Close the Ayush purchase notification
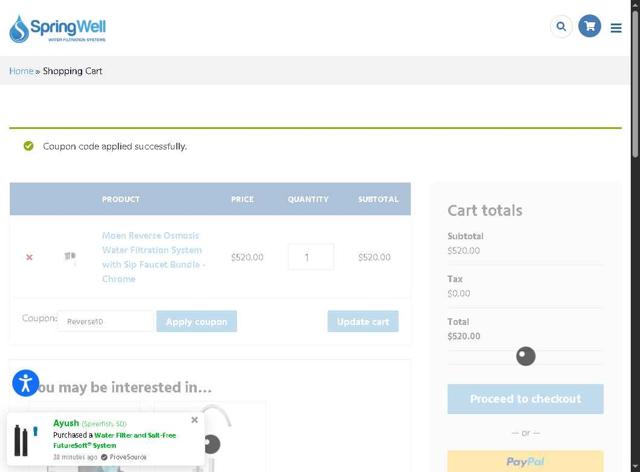The image size is (640, 472). [x=195, y=420]
